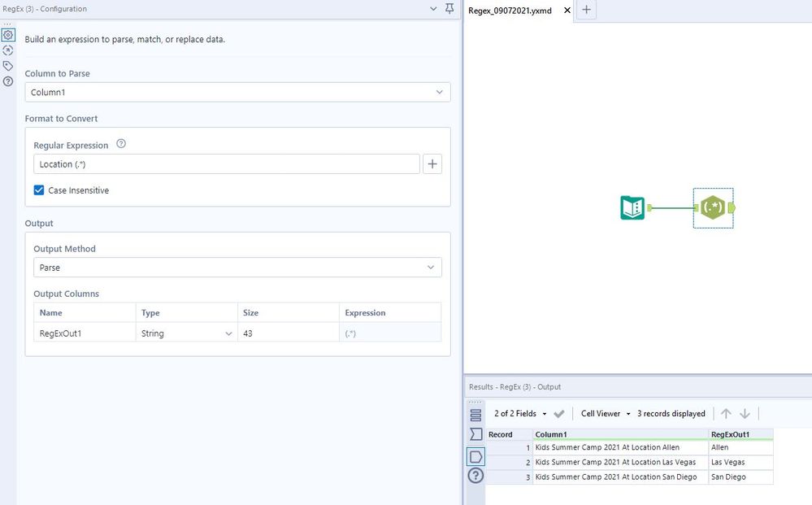Select the cell 'Kids Summer Camp 2021 At Location Las Vegas'
Screen dimensions: 812x505
(620, 462)
